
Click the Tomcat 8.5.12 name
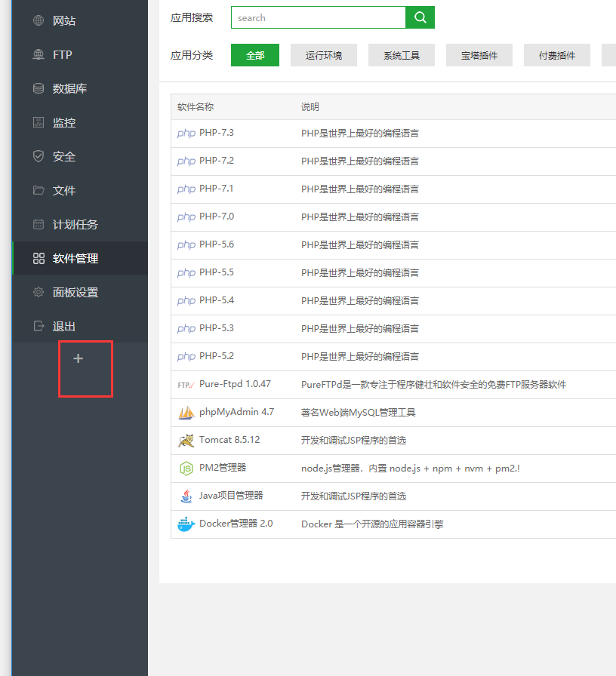tap(229, 440)
